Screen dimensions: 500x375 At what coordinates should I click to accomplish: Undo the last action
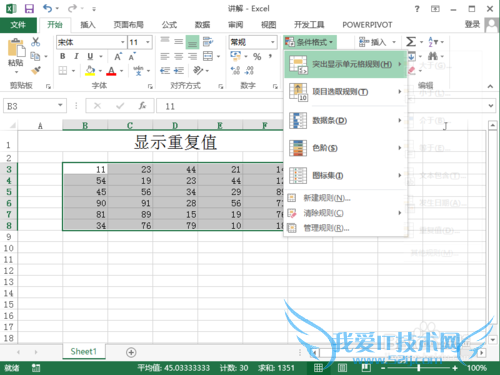coord(48,8)
